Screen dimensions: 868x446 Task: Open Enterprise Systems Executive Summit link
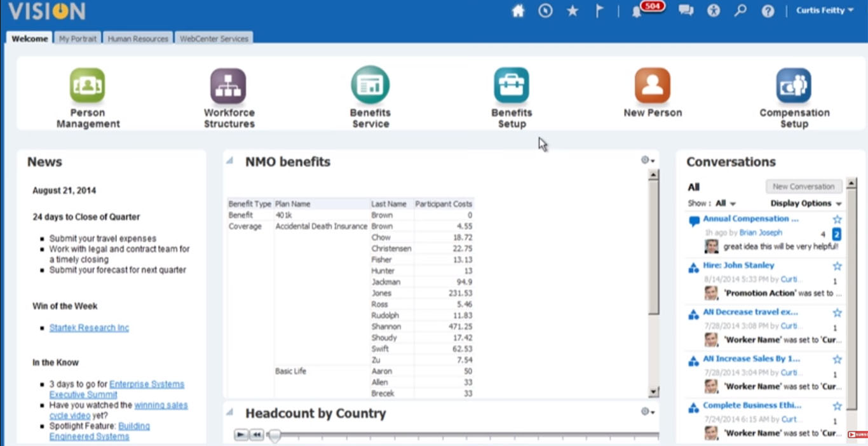click(x=117, y=389)
